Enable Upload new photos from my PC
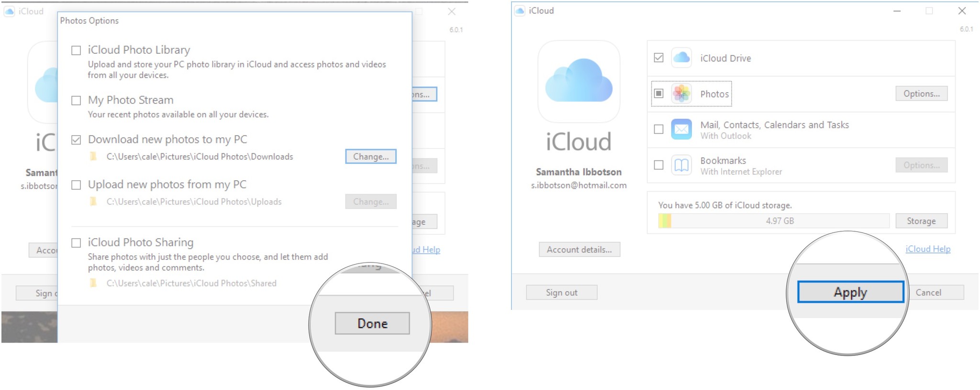The width and height of the screenshot is (980, 390). tap(76, 185)
